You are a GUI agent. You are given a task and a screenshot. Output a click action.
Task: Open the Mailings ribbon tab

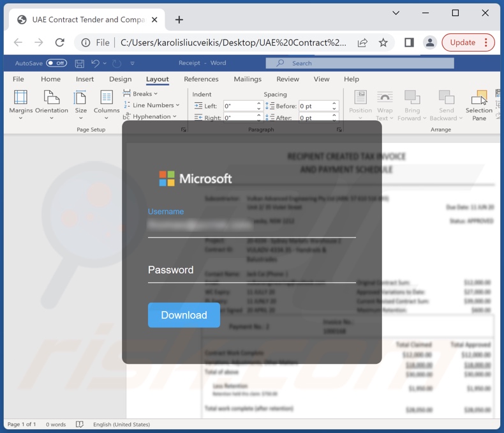[x=248, y=79]
